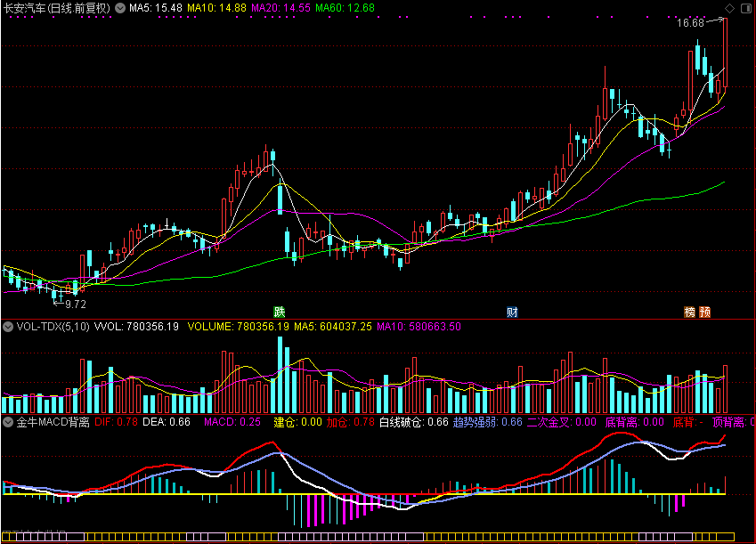Click the orange 预 forecast marker

(705, 312)
